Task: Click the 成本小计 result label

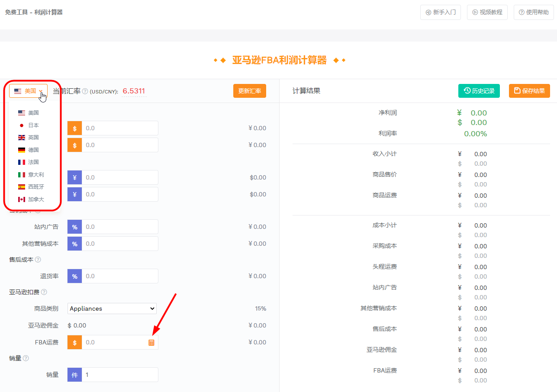Action: 385,225
